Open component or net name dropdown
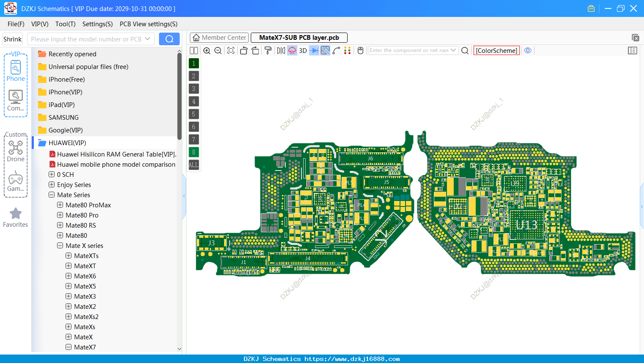The width and height of the screenshot is (644, 363). [453, 50]
